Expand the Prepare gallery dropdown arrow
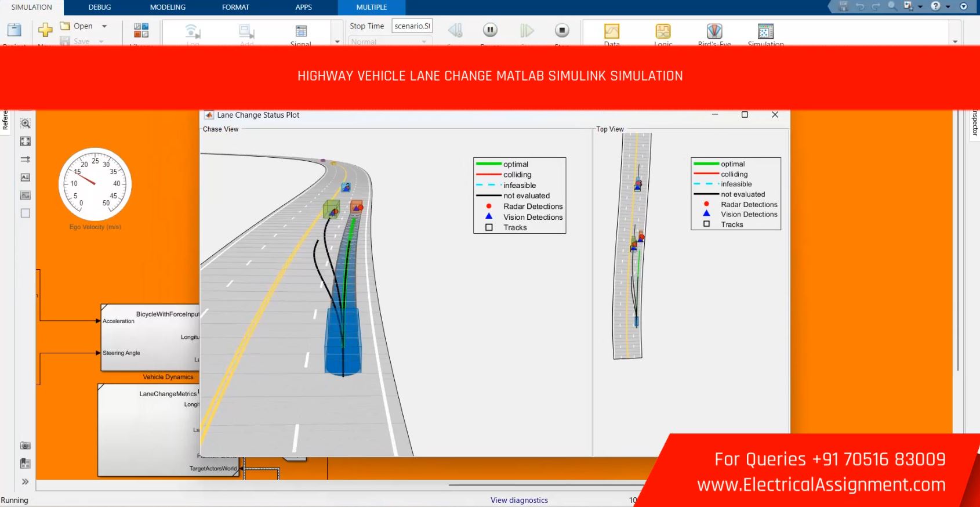 click(x=337, y=42)
